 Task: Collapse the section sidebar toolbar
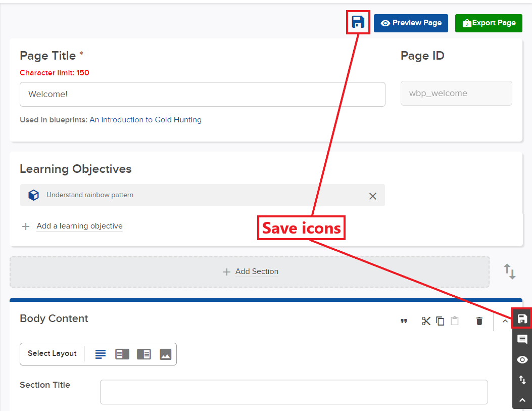(522, 400)
